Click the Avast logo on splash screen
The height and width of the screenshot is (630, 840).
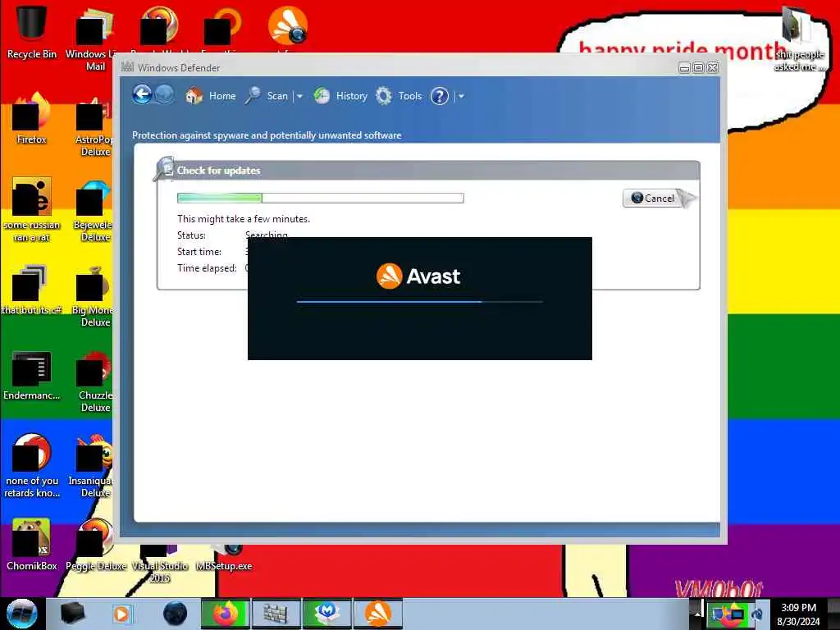(418, 276)
